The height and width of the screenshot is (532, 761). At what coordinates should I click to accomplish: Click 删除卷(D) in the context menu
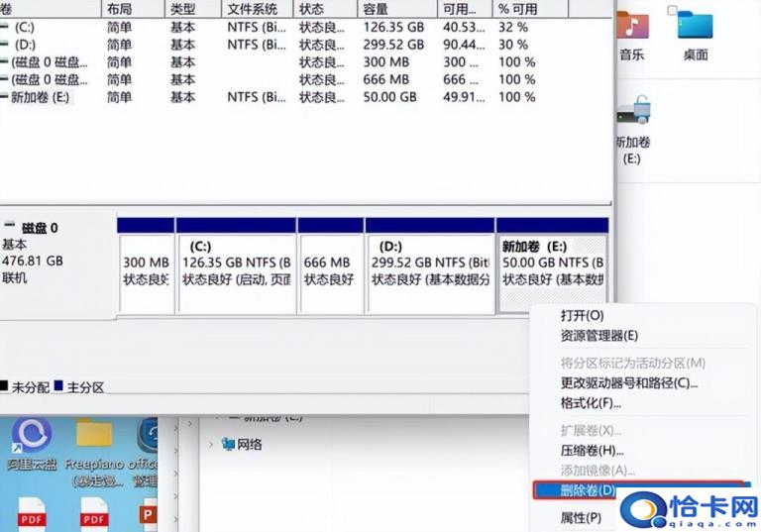pos(588,490)
